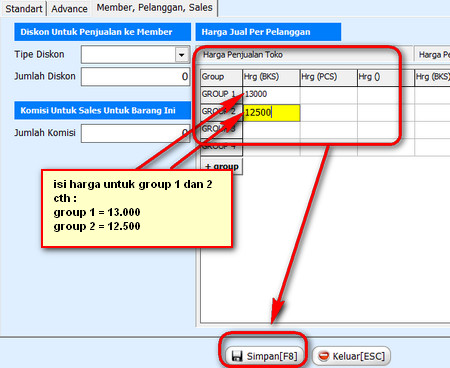This screenshot has width=450, height=368.
Task: Click the Jumlah Diskon input field
Action: click(135, 77)
